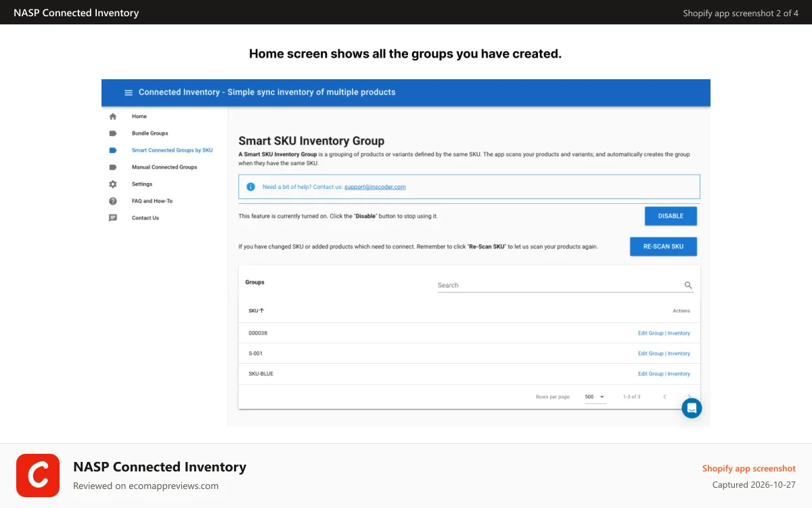Click the red NASP app logo
Image resolution: width=812 pixels, height=508 pixels.
click(38, 475)
